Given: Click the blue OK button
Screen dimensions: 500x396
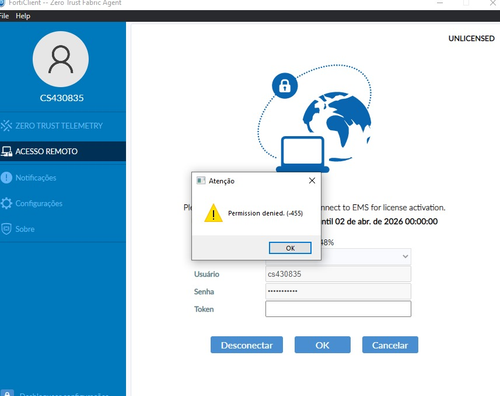Looking at the screenshot, I should (x=322, y=345).
